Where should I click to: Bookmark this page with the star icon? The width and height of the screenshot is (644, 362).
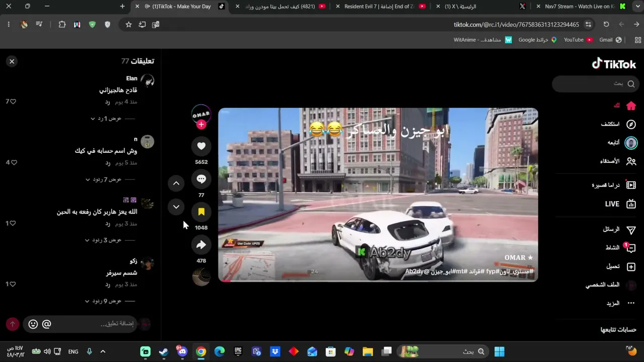pos(128,25)
